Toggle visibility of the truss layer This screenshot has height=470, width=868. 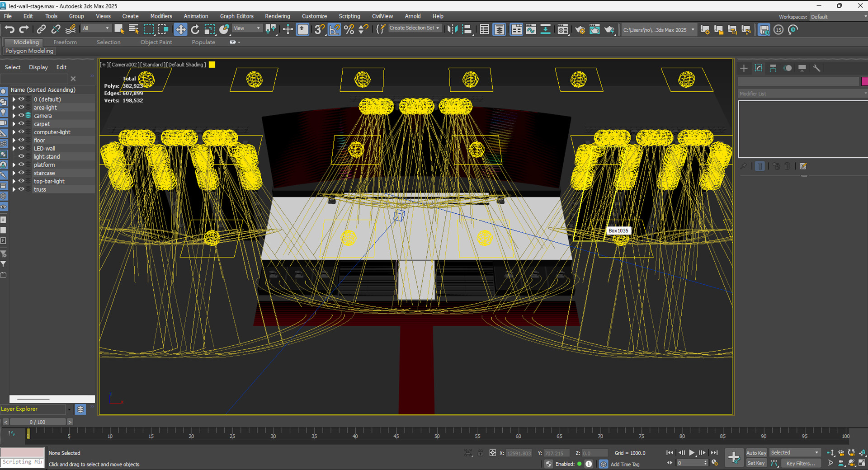21,189
